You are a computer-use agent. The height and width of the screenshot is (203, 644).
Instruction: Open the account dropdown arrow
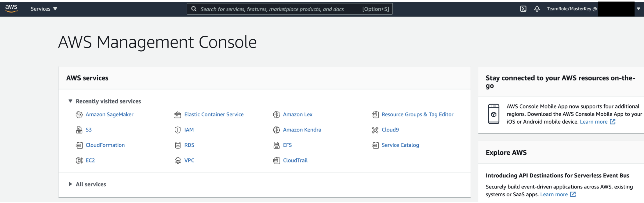point(638,9)
